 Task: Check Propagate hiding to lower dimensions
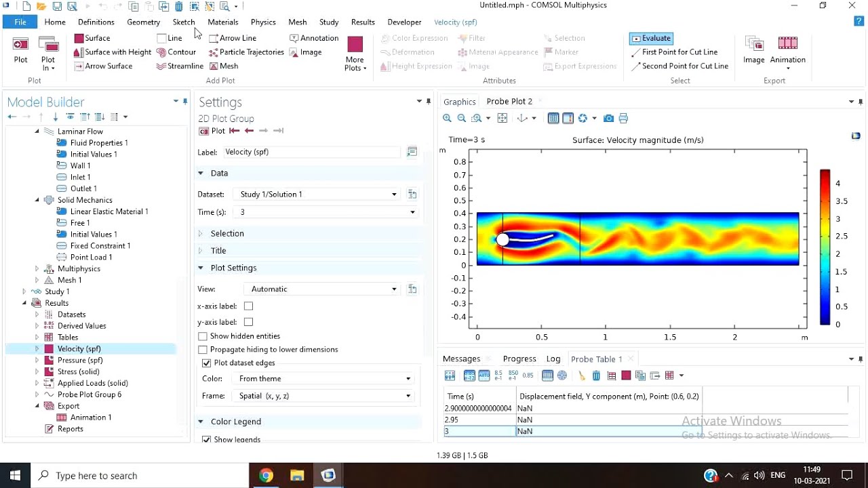tap(203, 350)
